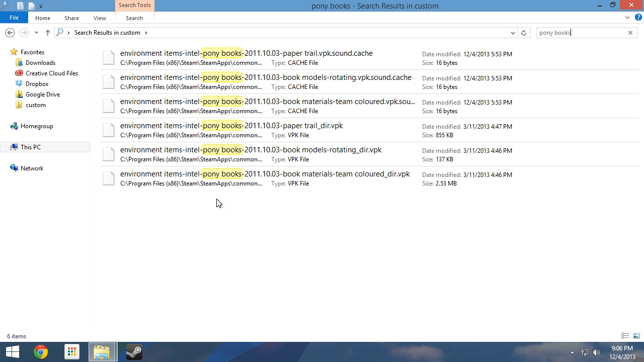The image size is (644, 362).
Task: Open the address bar history dropdown
Action: tap(513, 33)
